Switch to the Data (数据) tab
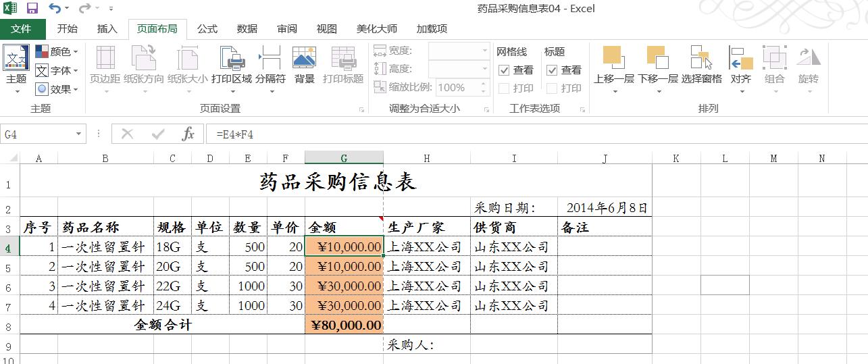Image resolution: width=868 pixels, height=364 pixels. (x=247, y=29)
